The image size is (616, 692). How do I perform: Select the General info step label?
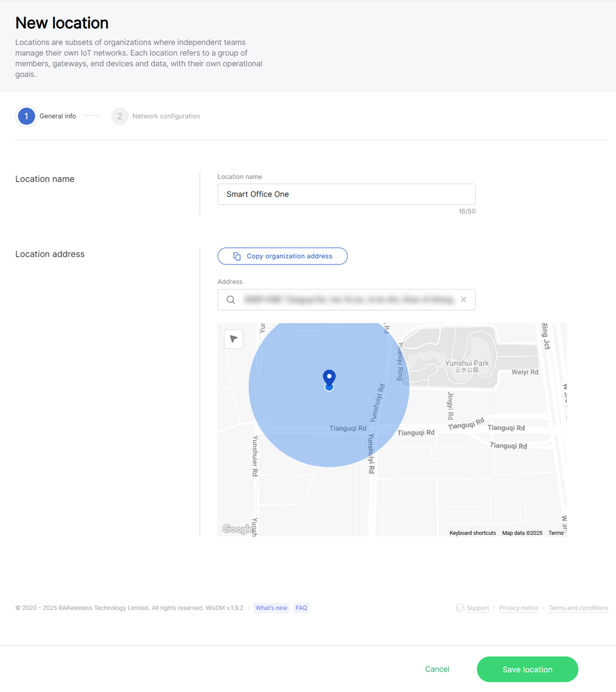coord(57,116)
